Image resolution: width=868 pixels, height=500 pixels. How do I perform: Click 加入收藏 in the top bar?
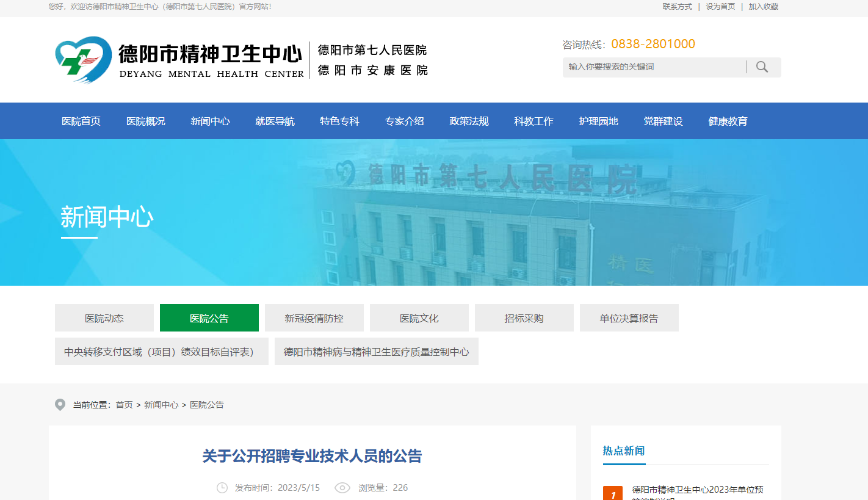[x=764, y=7]
